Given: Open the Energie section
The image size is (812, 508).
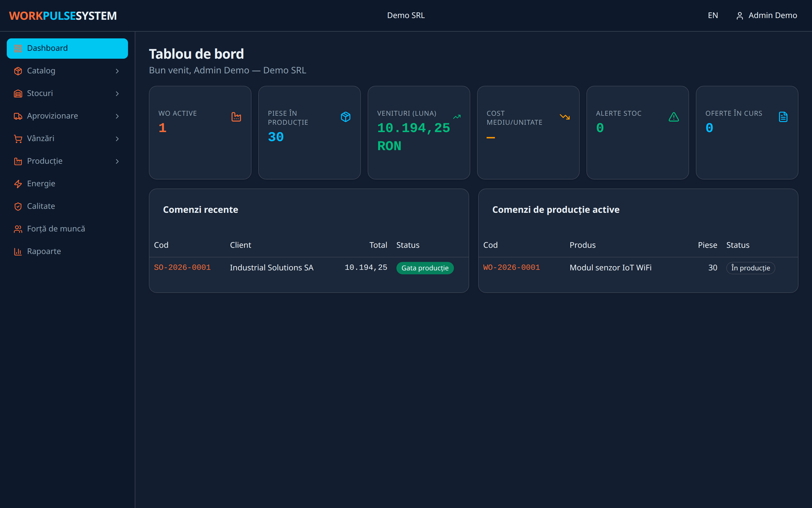Looking at the screenshot, I should tap(67, 184).
